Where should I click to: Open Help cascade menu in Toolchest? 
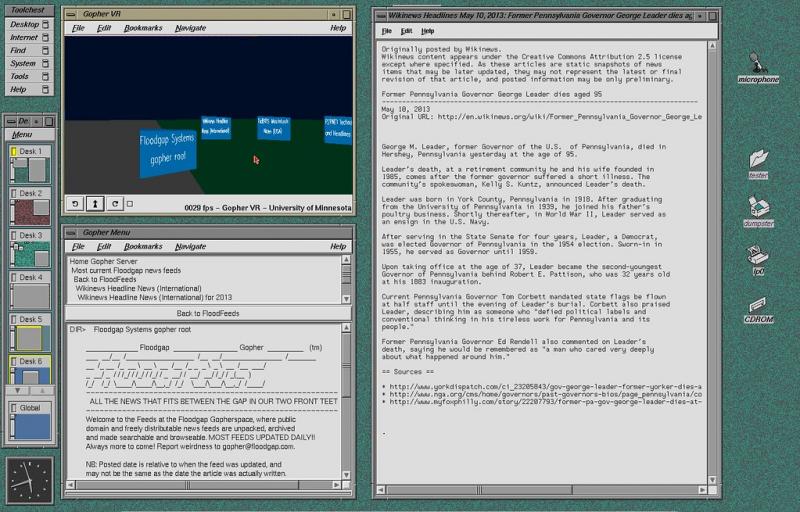[x=29, y=89]
